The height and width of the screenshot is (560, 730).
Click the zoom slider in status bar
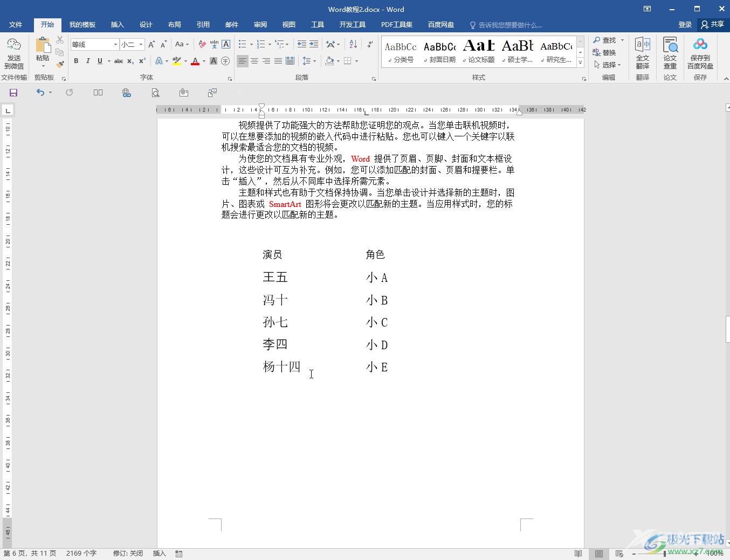click(x=665, y=554)
